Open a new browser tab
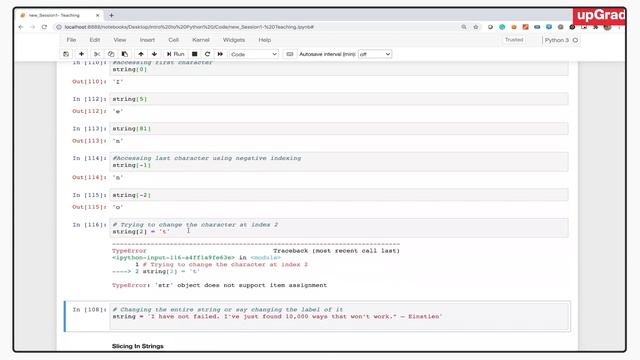Viewport: 640px width, 360px height. click(x=111, y=16)
